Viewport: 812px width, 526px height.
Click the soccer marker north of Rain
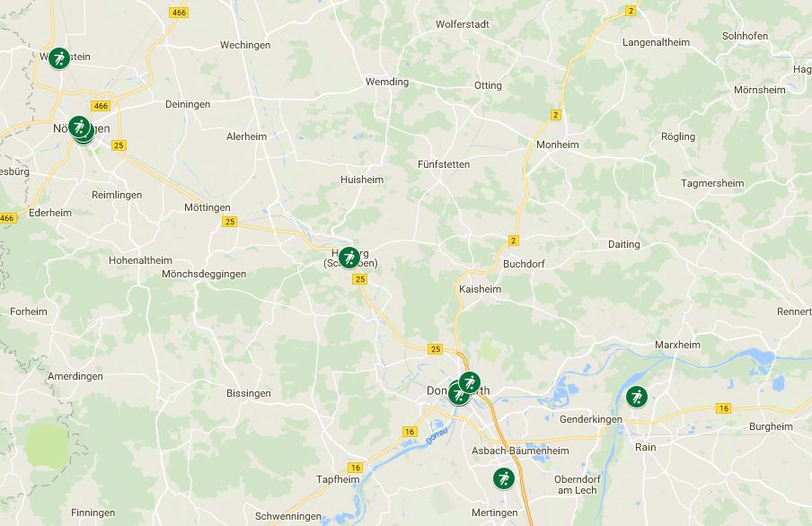pos(637,397)
